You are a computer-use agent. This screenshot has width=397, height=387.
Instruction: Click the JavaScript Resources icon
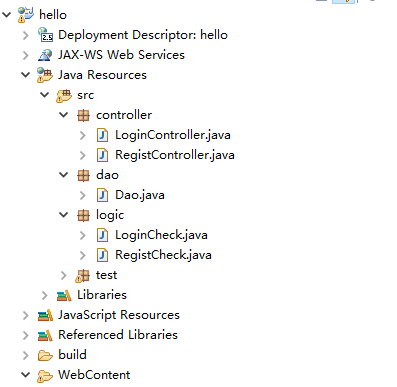point(45,315)
